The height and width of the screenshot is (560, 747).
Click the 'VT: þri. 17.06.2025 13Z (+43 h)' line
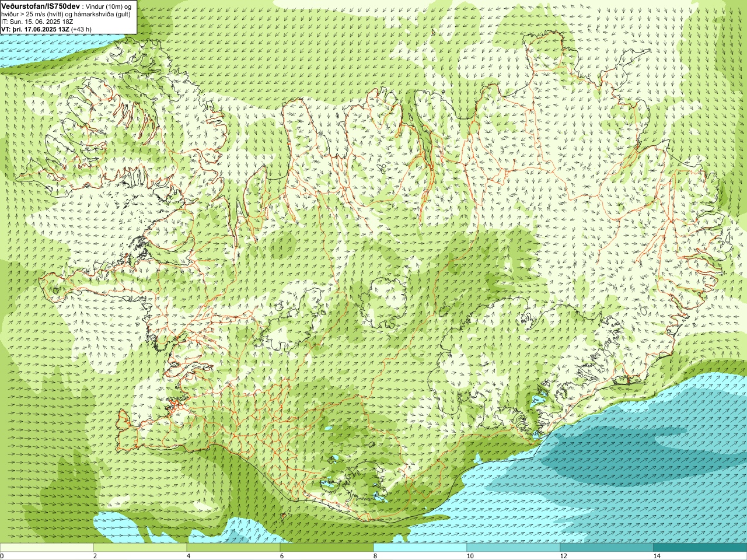(x=47, y=29)
